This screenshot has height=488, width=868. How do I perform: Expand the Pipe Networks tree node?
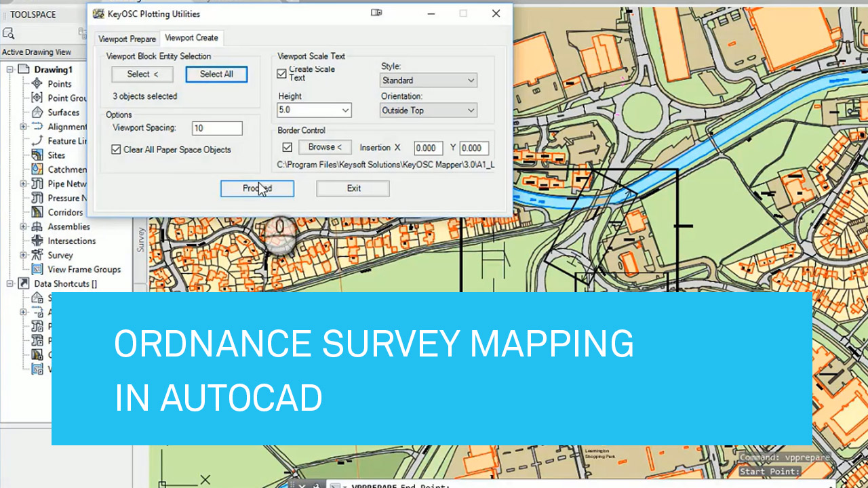coord(24,184)
